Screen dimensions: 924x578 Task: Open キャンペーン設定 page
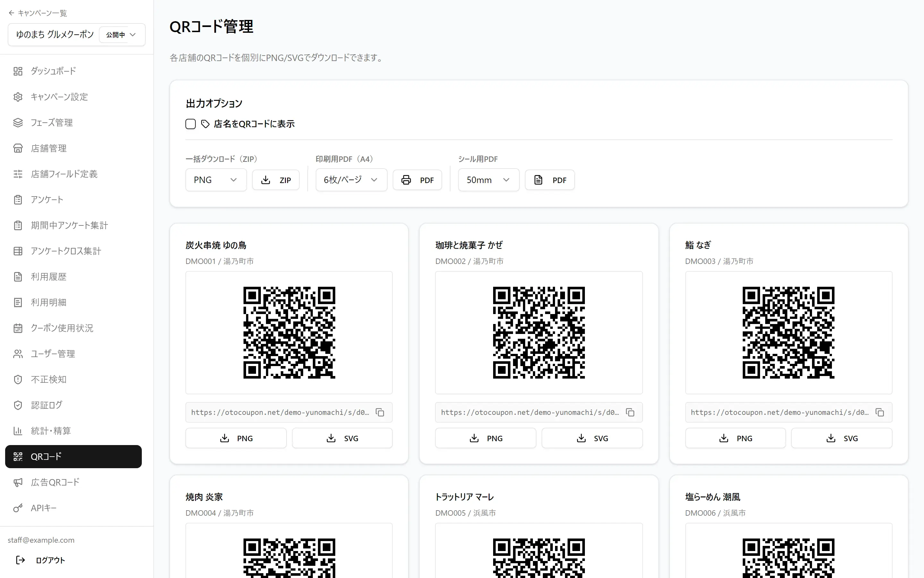pyautogui.click(x=73, y=97)
